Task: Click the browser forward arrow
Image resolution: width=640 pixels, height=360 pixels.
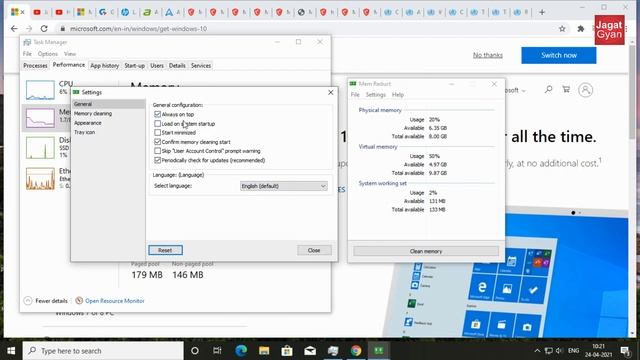Action: click(29, 29)
